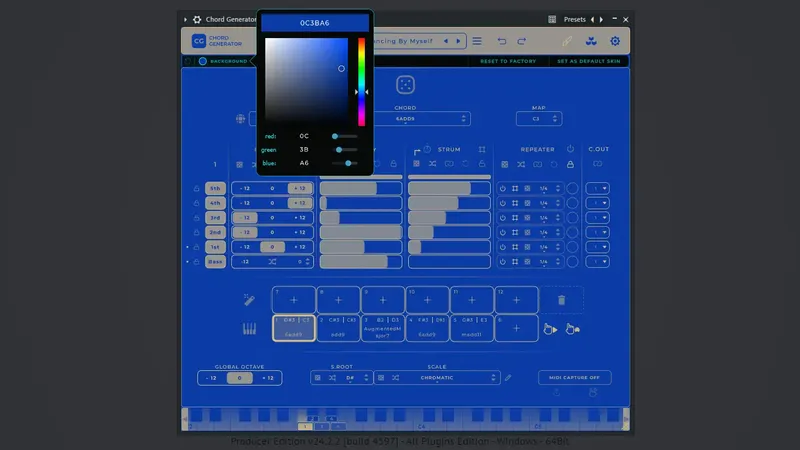Toggle the lock in Repeater section
800x450 pixels.
570,164
